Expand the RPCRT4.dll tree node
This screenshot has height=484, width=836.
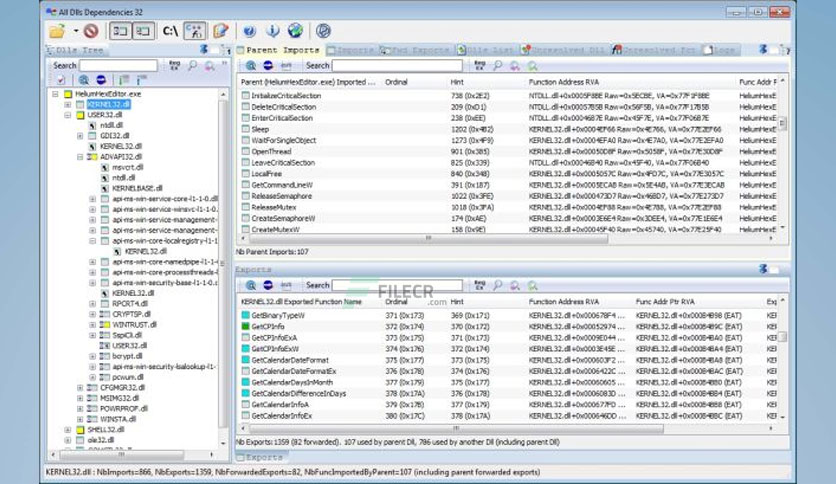click(92, 304)
